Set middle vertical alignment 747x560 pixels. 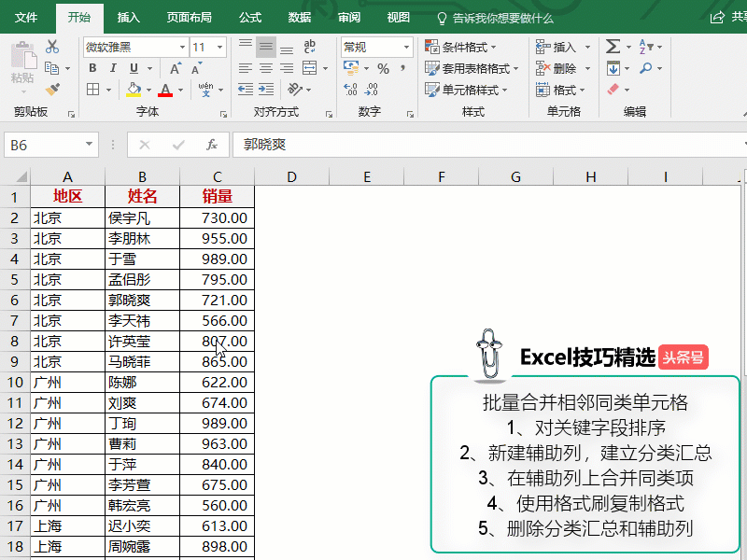(x=266, y=47)
